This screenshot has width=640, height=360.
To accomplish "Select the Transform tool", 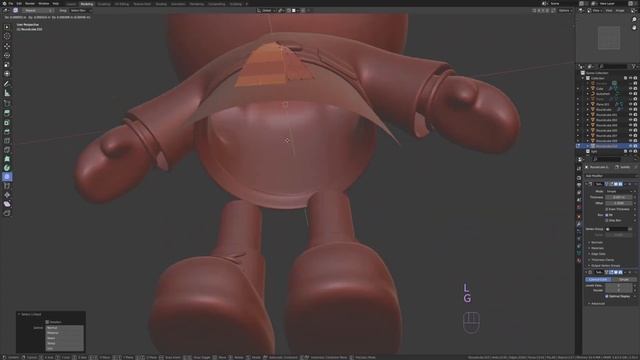I will 7,74.
